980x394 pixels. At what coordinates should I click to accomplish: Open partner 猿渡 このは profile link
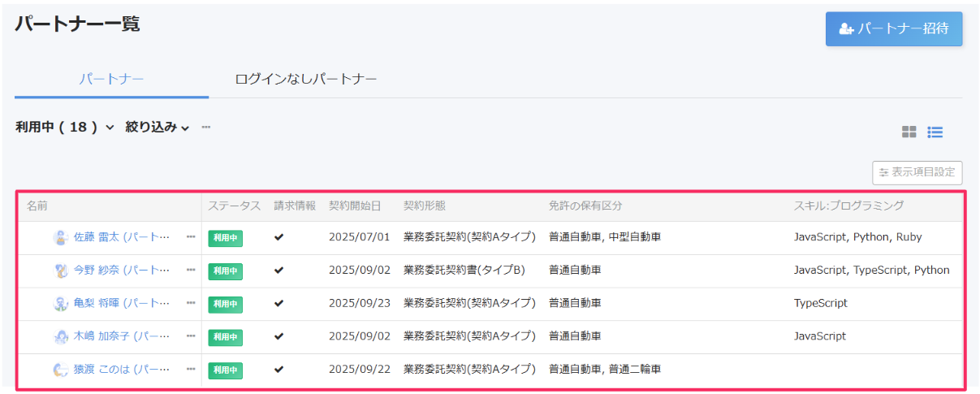[122, 369]
